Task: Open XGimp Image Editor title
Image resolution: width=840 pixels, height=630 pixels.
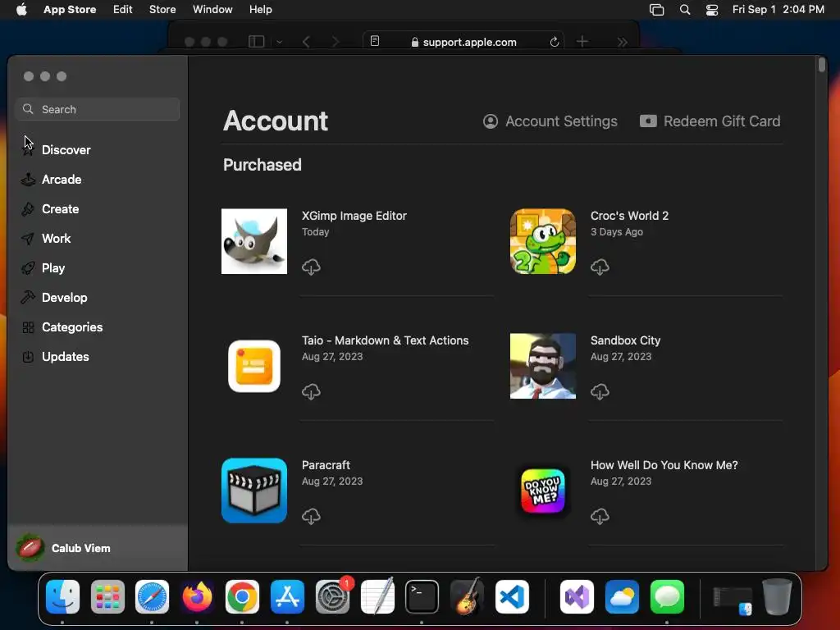Action: (354, 216)
